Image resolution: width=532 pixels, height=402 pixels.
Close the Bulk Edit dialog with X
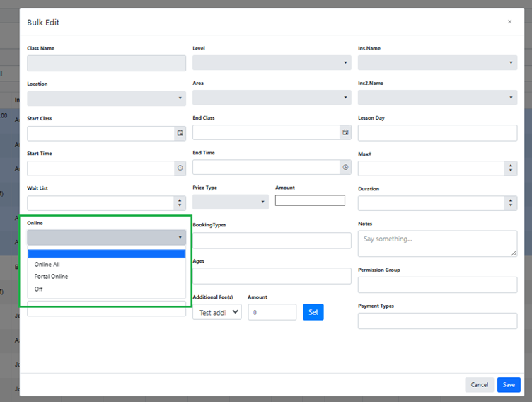pyautogui.click(x=509, y=22)
